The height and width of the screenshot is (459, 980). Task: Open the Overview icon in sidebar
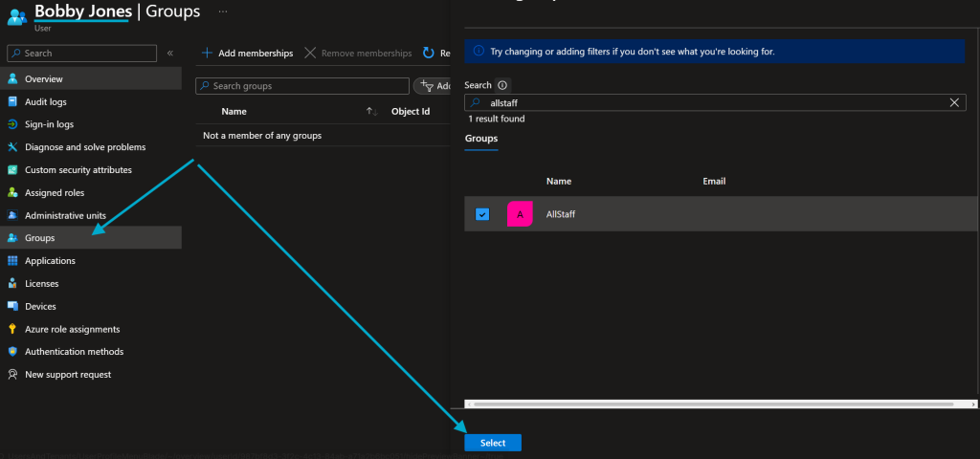coord(13,78)
